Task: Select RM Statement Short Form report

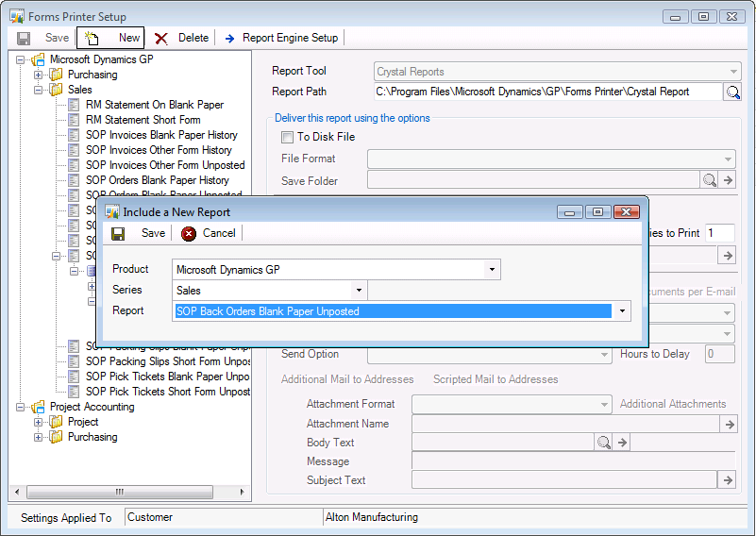Action: 143,120
